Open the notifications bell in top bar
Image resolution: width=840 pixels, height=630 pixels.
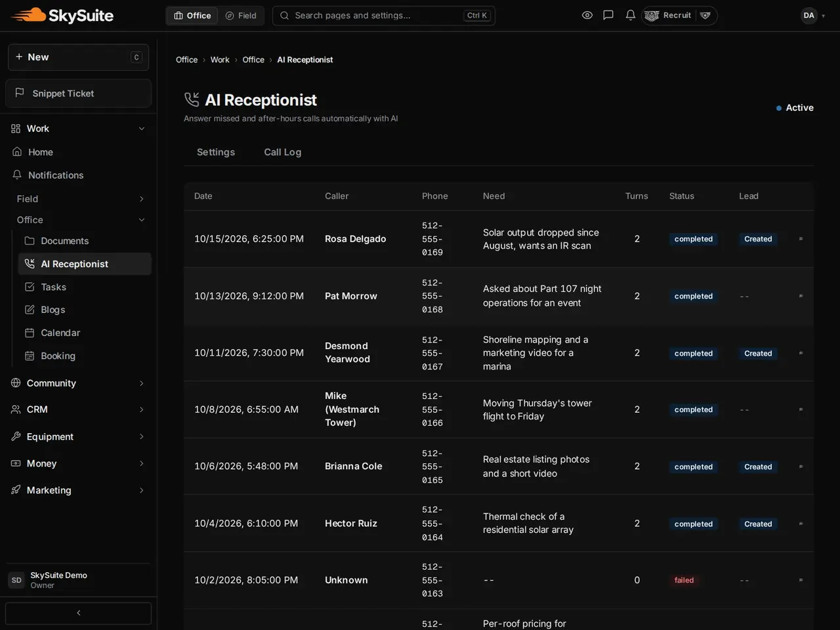tap(630, 15)
